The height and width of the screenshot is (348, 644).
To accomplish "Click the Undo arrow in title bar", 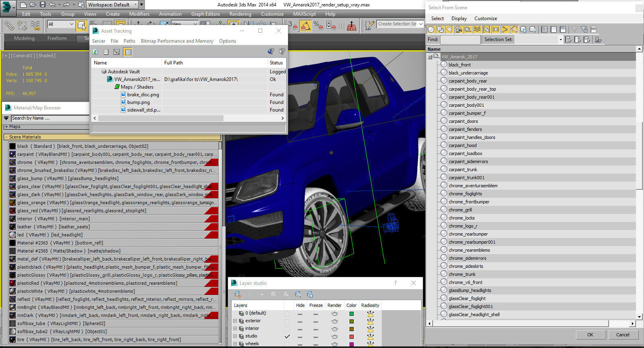I will (52, 5).
